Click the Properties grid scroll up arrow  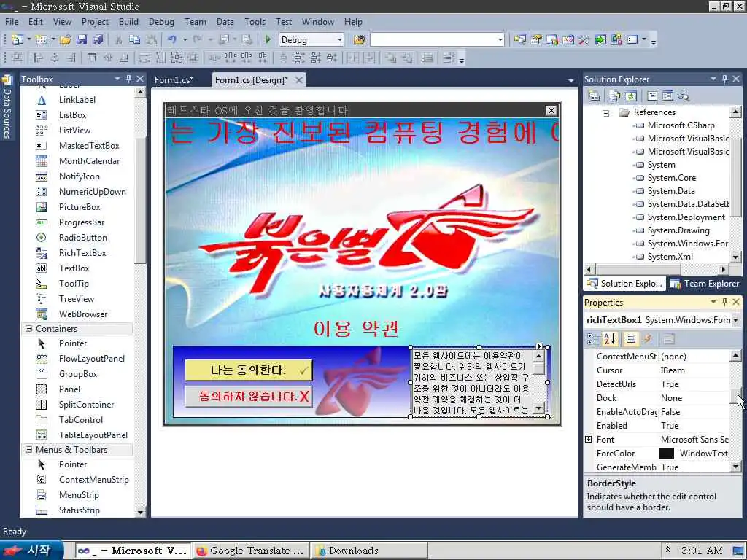click(735, 356)
